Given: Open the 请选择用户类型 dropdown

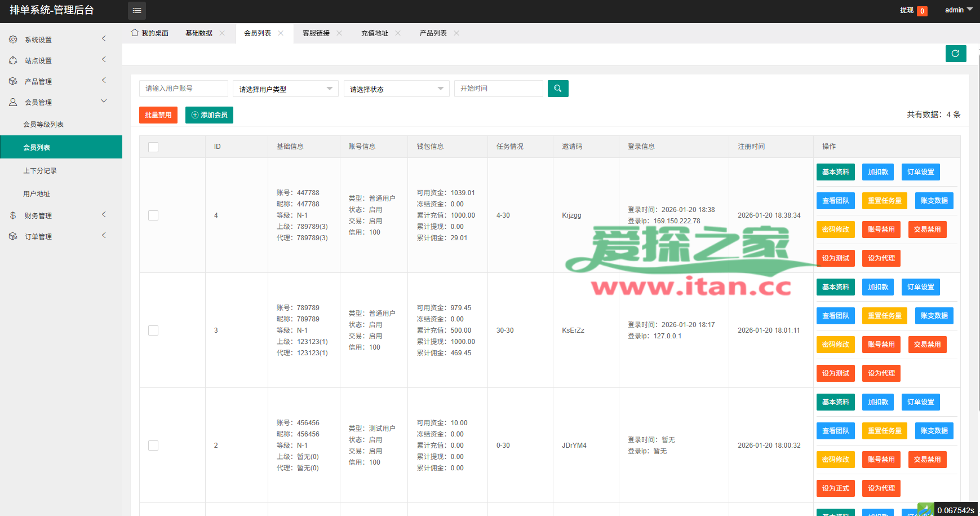Looking at the screenshot, I should 285,89.
